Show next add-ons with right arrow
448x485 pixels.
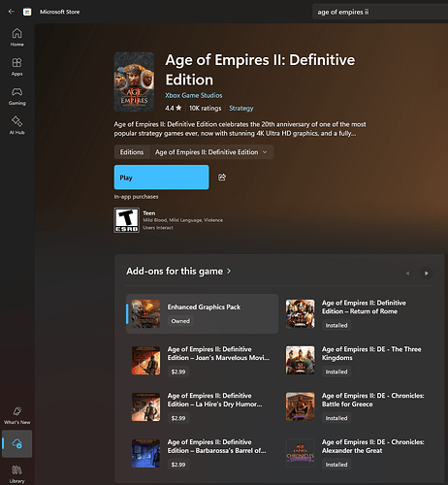click(x=427, y=274)
